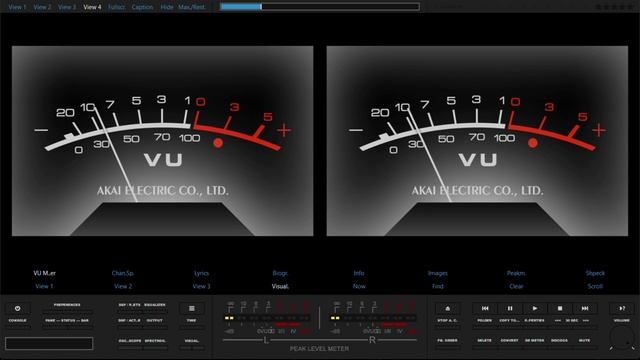Click Visual. under Biogr.
This screenshot has height=360, width=640.
pos(280,286)
